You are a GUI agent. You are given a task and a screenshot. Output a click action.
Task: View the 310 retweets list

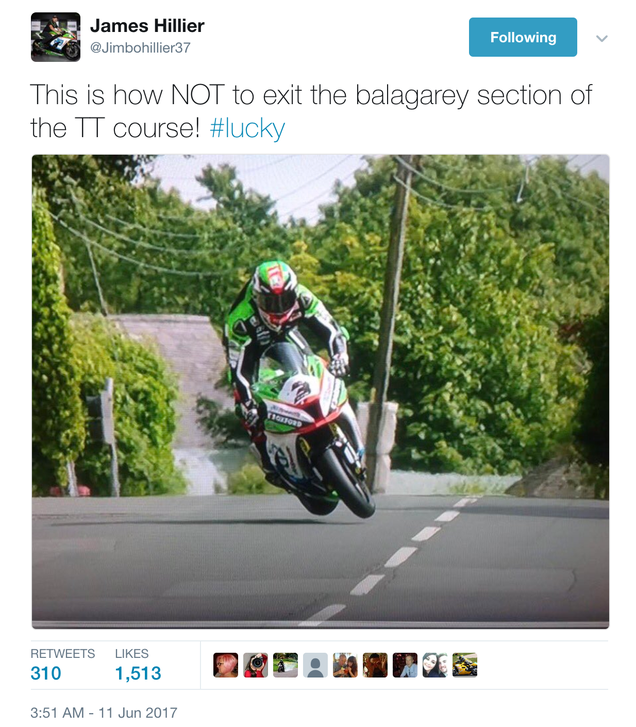[45, 673]
